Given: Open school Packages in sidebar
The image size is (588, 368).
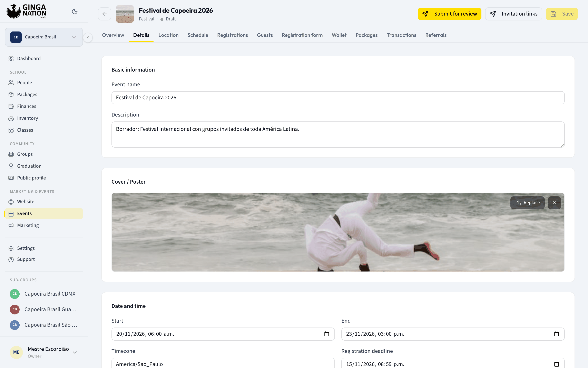Looking at the screenshot, I should click(x=44, y=94).
